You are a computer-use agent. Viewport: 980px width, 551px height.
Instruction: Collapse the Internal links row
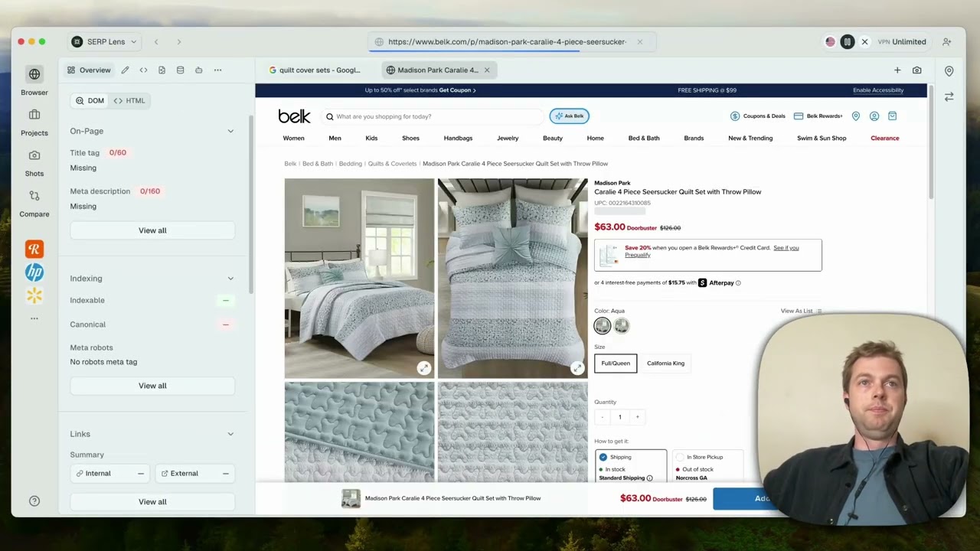[140, 474]
